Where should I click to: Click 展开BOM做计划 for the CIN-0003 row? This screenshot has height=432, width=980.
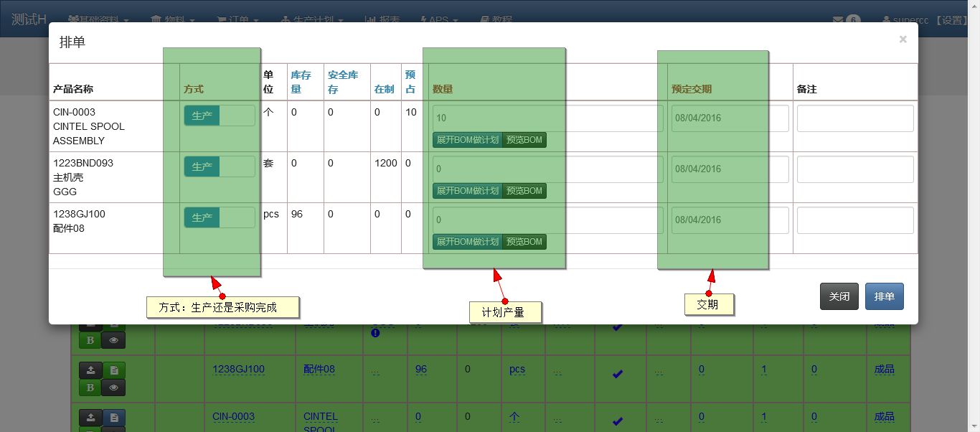(x=467, y=139)
